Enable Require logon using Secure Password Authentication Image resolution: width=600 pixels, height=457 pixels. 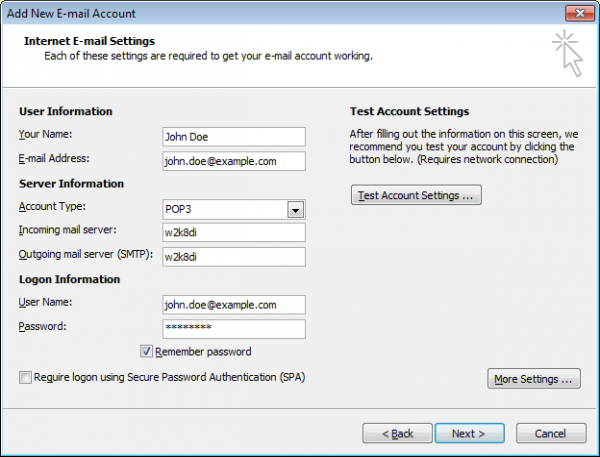pos(25,378)
